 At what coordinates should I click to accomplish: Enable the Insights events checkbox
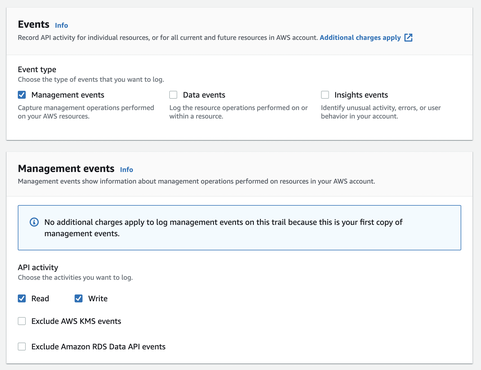pos(325,95)
